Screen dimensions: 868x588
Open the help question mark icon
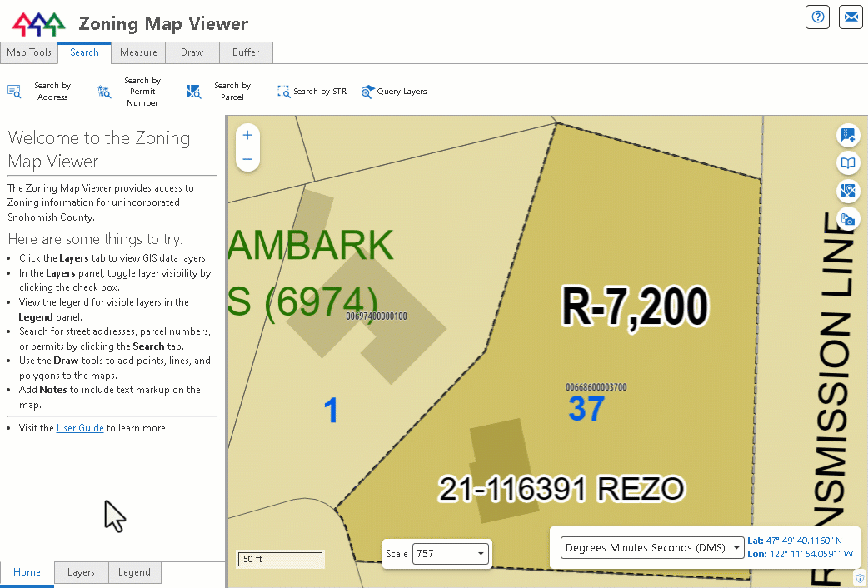click(818, 17)
